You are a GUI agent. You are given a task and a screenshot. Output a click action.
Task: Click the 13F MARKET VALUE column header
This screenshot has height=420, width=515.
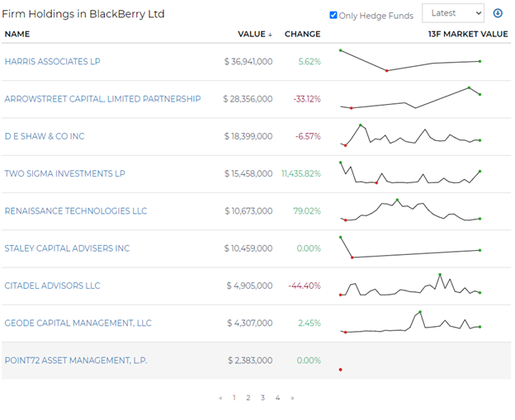468,34
